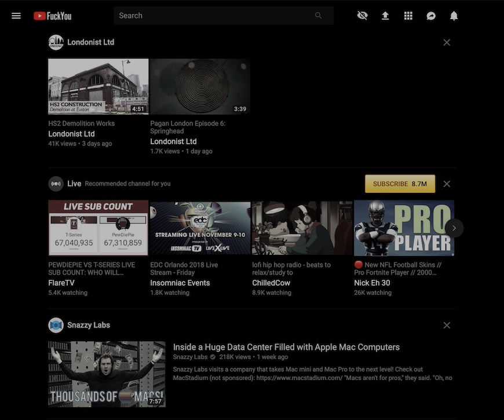This screenshot has width=504, height=420.
Task: Open PewDiePie vs T-Series live title
Action: pos(92,269)
